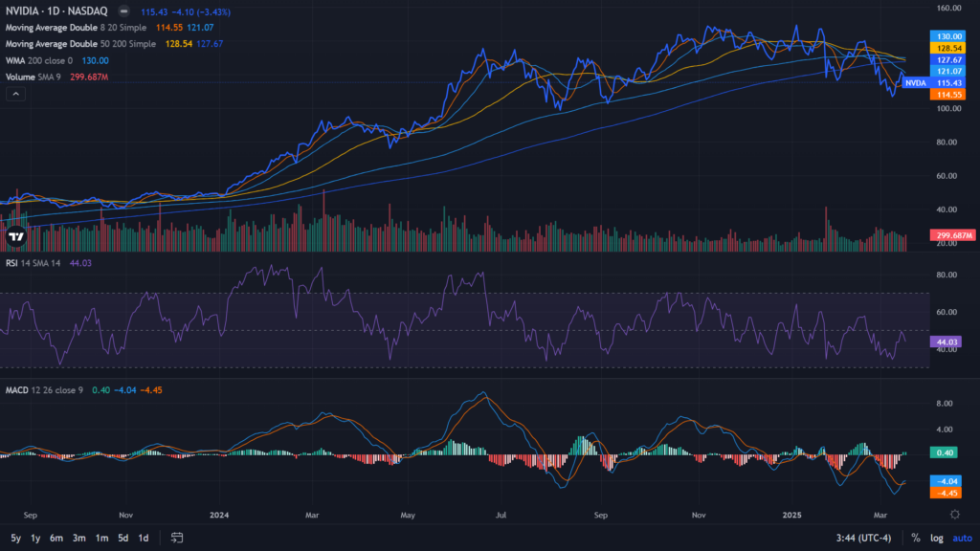
Task: Click the MACD 12 26 close 9 legend
Action: 43,389
